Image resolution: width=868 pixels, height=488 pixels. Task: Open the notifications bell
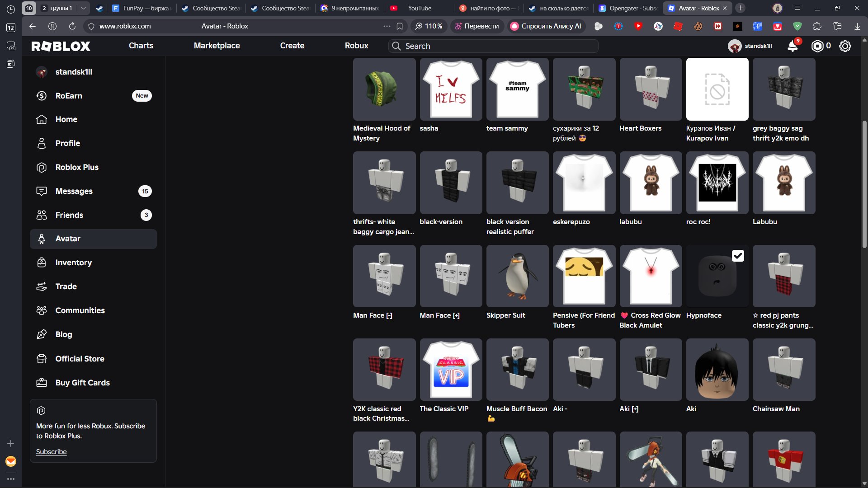pyautogui.click(x=793, y=46)
